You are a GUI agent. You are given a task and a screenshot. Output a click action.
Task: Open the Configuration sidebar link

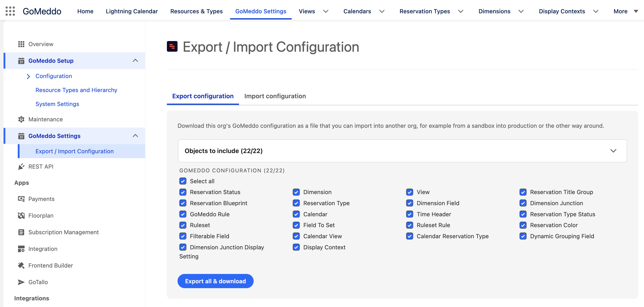(54, 76)
